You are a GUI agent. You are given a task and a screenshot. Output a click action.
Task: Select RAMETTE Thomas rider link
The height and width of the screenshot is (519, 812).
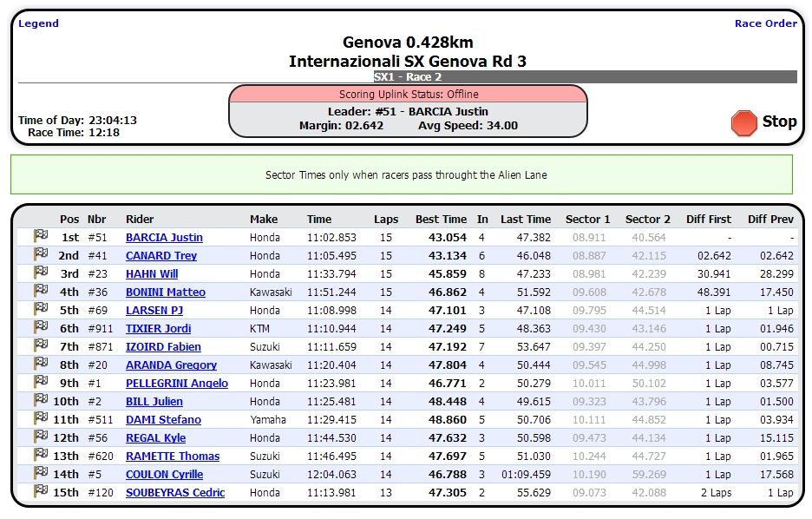tap(173, 457)
